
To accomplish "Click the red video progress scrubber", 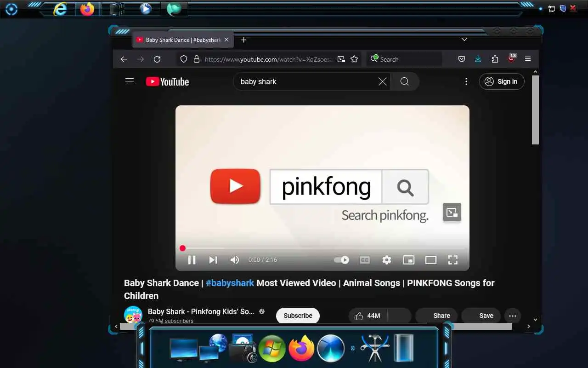I will pos(182,248).
